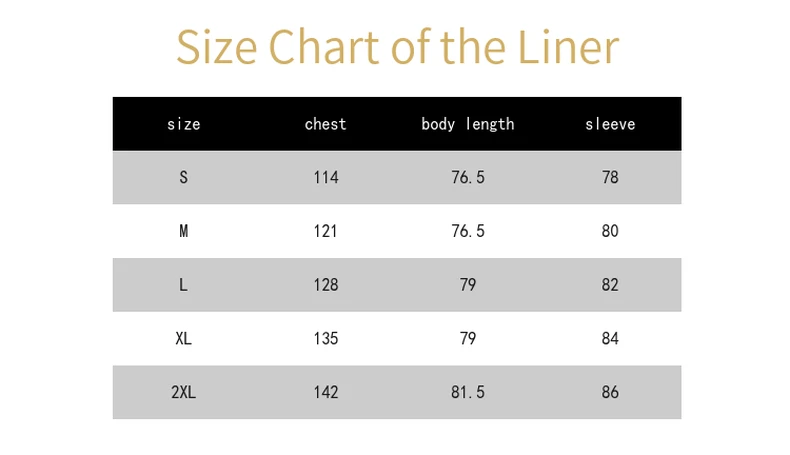Click chest value 121 for size M
Image resolution: width=790 pixels, height=455 pixels.
(325, 231)
